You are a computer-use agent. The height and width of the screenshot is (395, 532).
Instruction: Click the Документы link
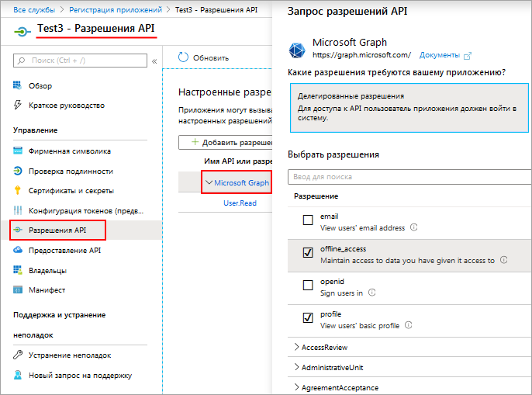click(x=440, y=56)
